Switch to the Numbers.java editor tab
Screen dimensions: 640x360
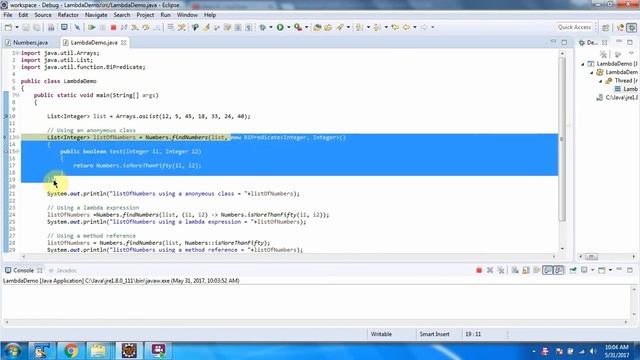(x=27, y=42)
